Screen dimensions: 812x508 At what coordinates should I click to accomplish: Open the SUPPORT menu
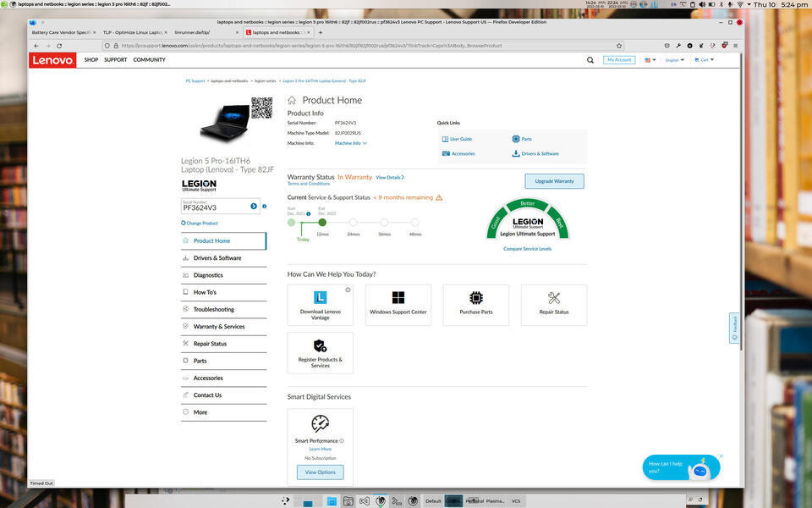click(116, 60)
